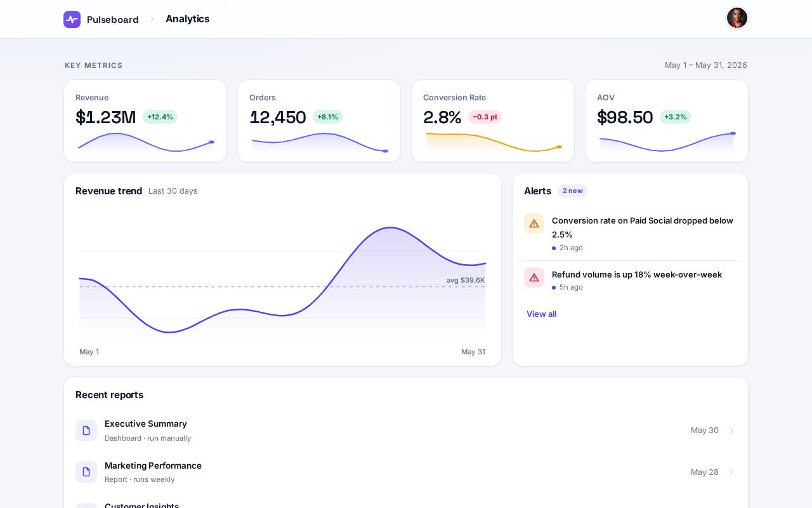Click the avg $39.6K label on chart
Image resolution: width=812 pixels, height=508 pixels.
tap(466, 280)
